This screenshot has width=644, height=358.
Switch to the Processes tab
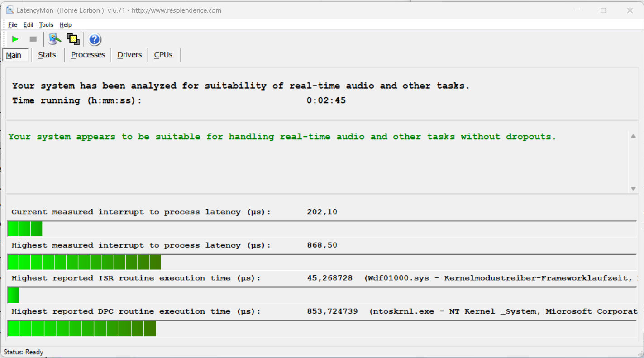[x=88, y=55]
